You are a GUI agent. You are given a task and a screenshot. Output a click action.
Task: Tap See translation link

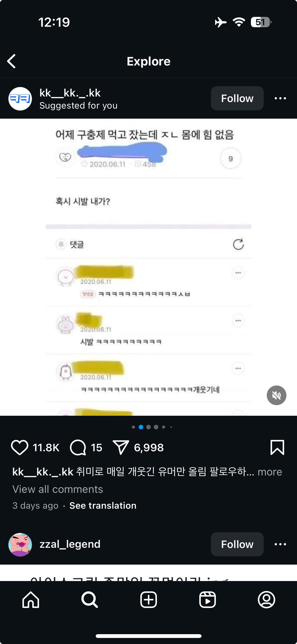coord(103,505)
